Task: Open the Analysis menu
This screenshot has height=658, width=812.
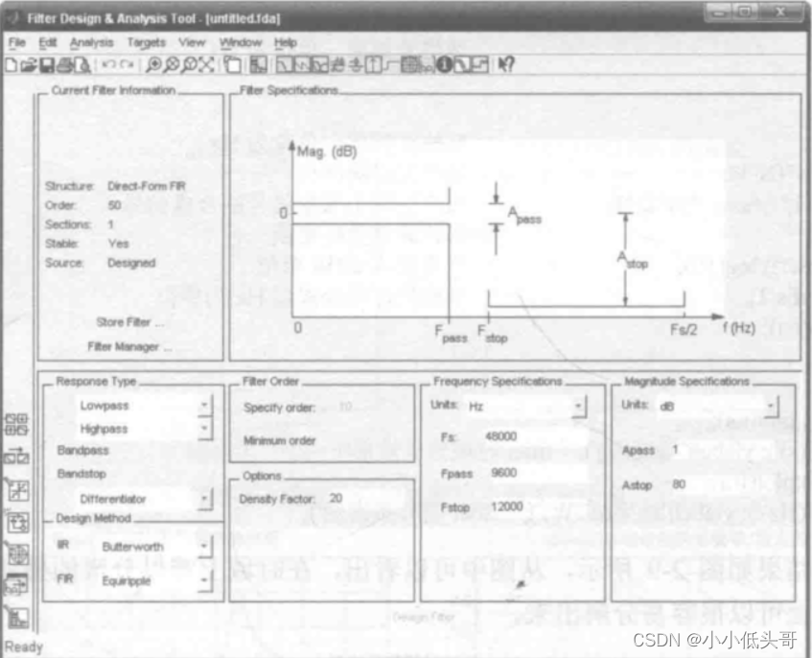Action: click(92, 42)
